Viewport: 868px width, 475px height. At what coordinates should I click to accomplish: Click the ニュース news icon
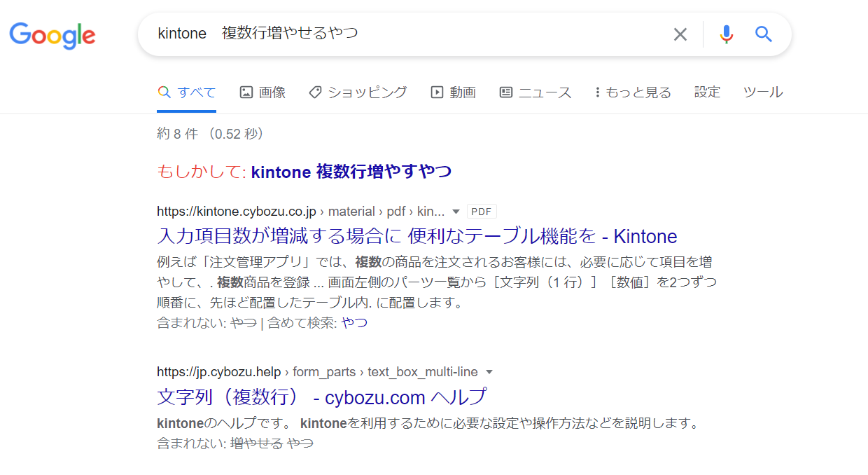505,92
